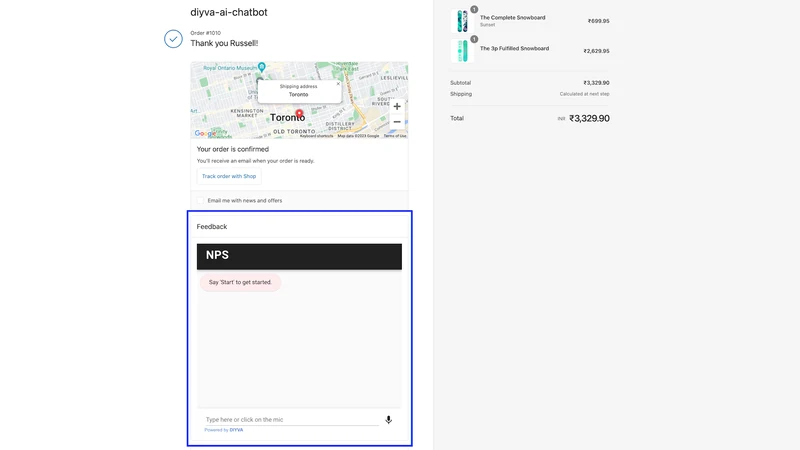This screenshot has width=800, height=450.
Task: Click the total ₹3,329.90 amount
Action: (589, 118)
